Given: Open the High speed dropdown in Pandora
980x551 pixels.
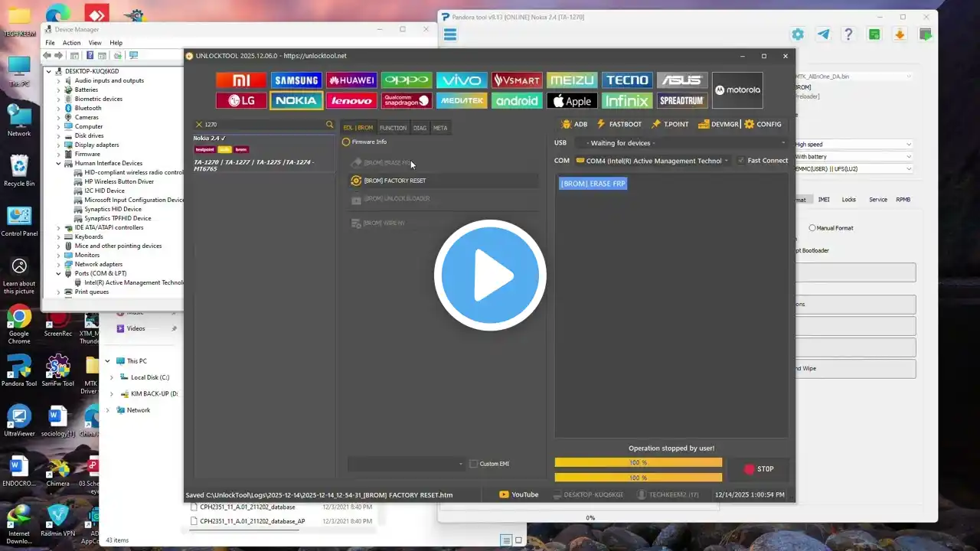Looking at the screenshot, I should (854, 145).
